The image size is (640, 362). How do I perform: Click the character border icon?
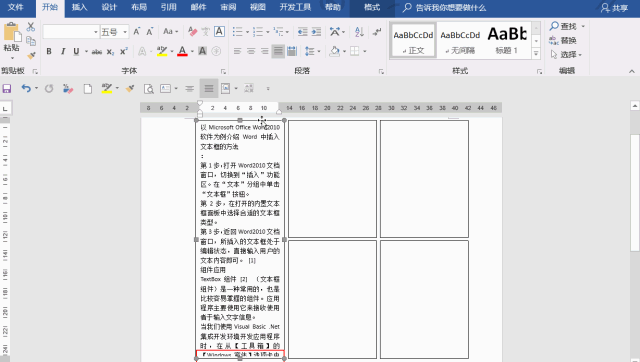pos(219,31)
